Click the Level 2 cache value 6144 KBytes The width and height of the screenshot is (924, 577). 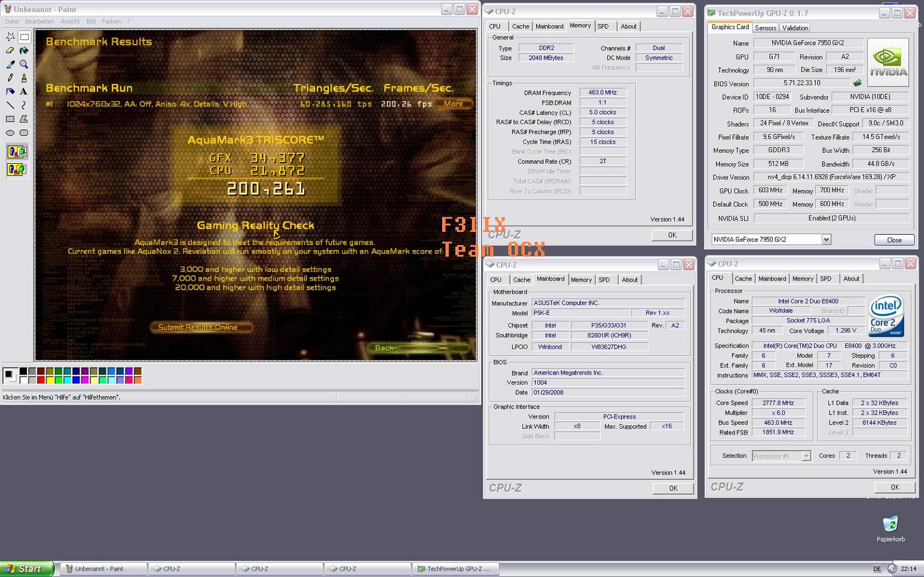879,422
